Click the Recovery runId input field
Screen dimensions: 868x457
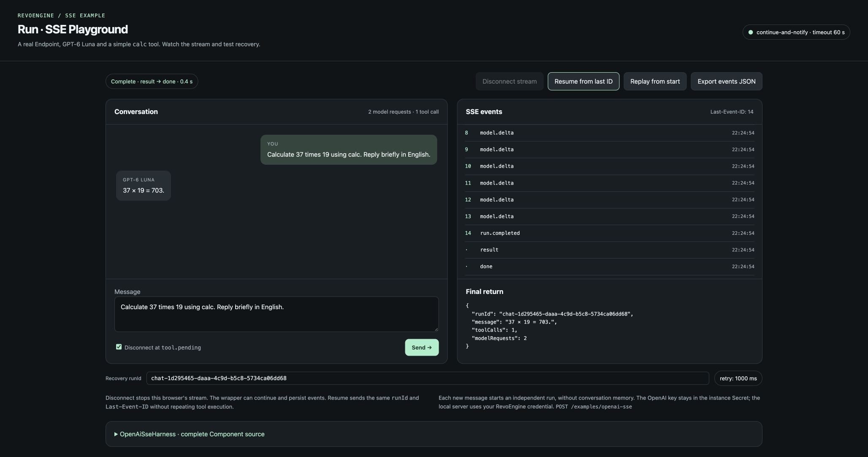click(x=428, y=378)
